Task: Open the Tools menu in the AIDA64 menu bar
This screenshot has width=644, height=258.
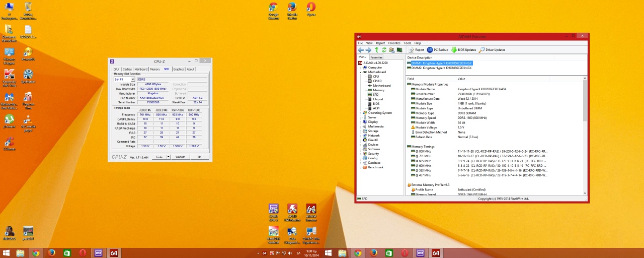Action: pos(408,43)
